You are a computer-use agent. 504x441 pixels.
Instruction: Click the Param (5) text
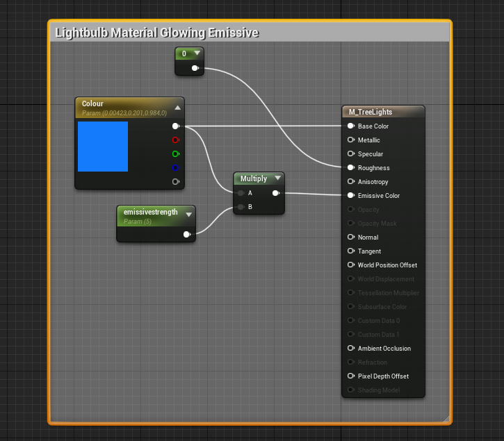(137, 222)
